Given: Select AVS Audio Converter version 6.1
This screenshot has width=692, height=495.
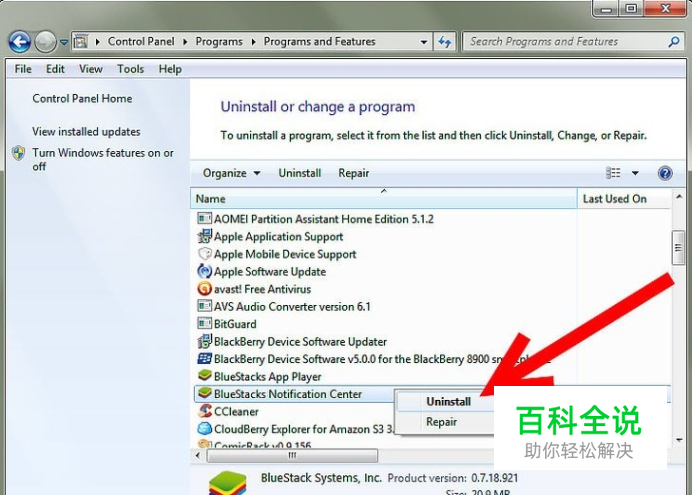Looking at the screenshot, I should tap(292, 307).
